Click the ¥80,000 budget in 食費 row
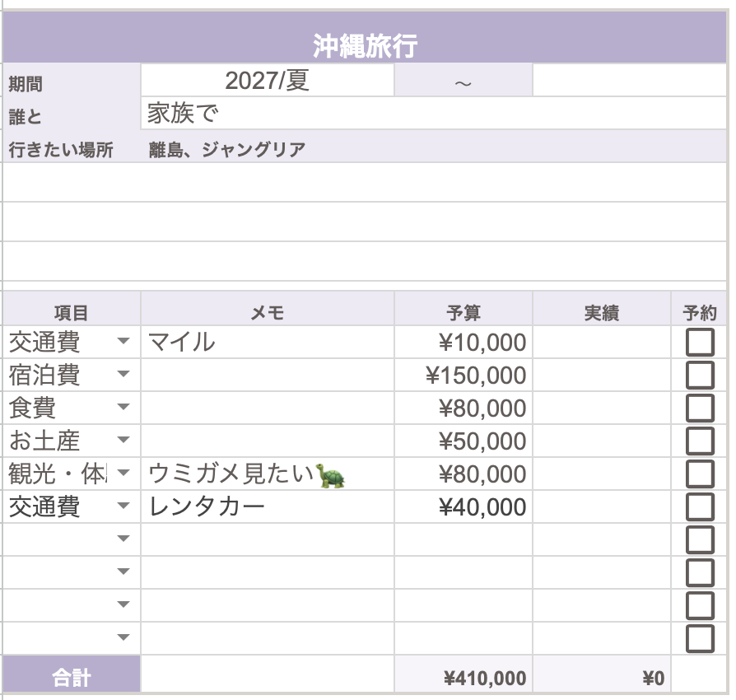 463,408
